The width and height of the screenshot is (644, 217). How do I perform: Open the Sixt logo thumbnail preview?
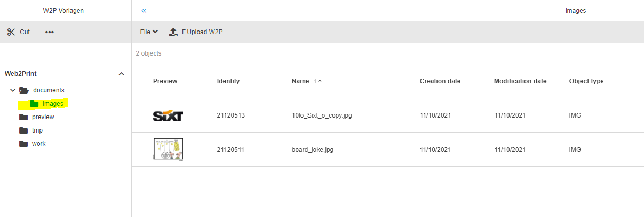click(x=168, y=115)
